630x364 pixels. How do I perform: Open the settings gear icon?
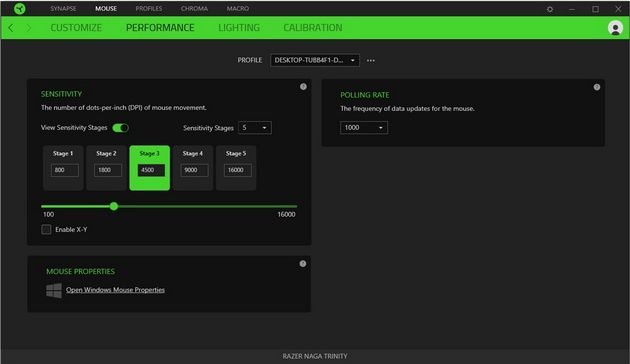pyautogui.click(x=550, y=9)
